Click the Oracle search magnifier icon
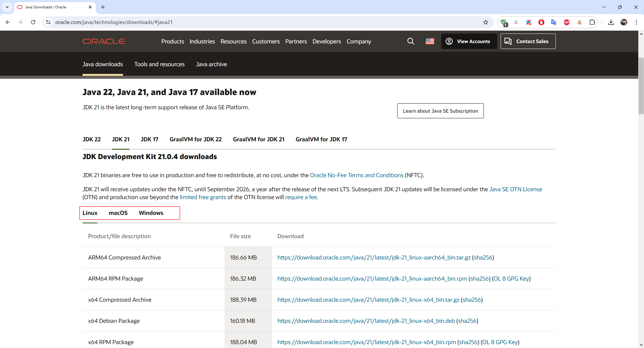 coord(411,41)
